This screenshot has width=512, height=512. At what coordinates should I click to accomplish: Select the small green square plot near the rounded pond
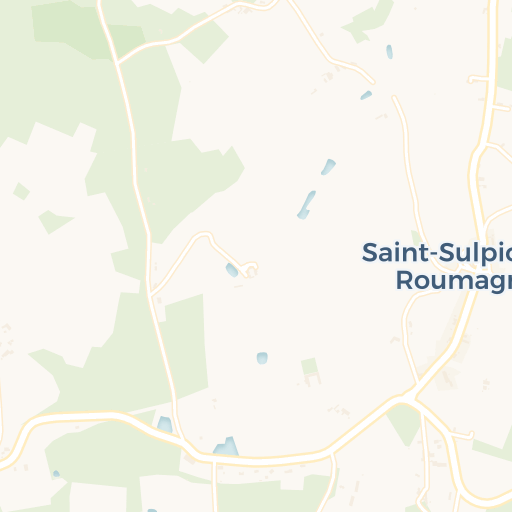tap(309, 366)
